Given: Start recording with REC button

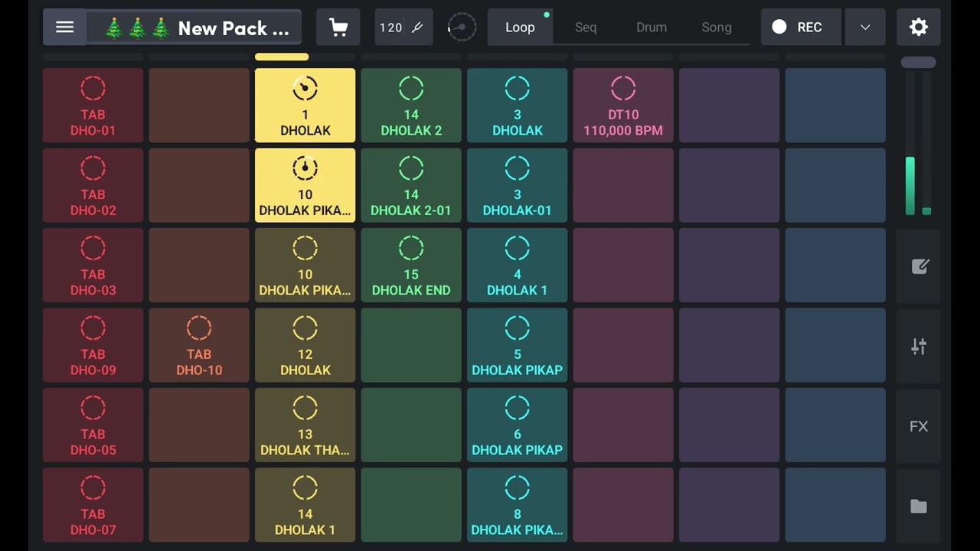Looking at the screenshot, I should click(801, 28).
